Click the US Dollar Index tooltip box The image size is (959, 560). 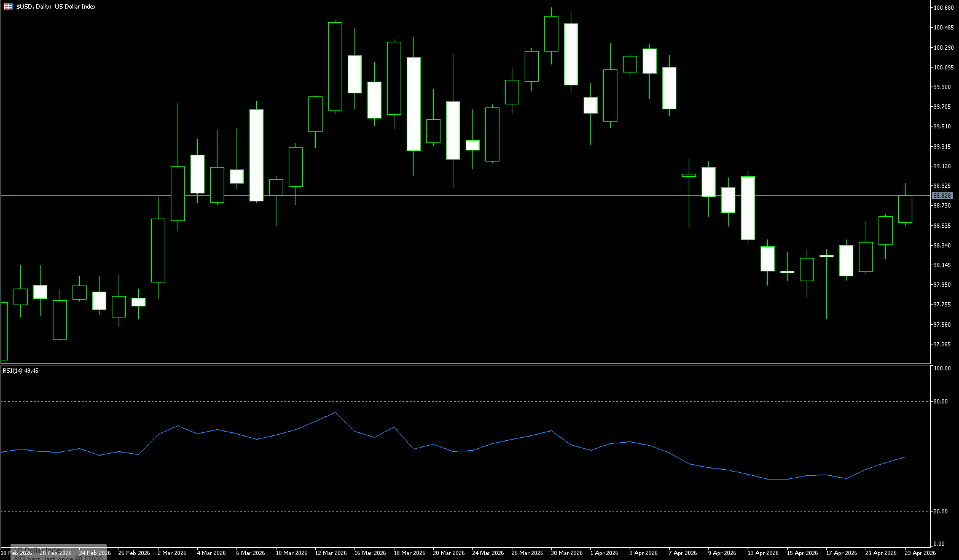(x=59, y=552)
